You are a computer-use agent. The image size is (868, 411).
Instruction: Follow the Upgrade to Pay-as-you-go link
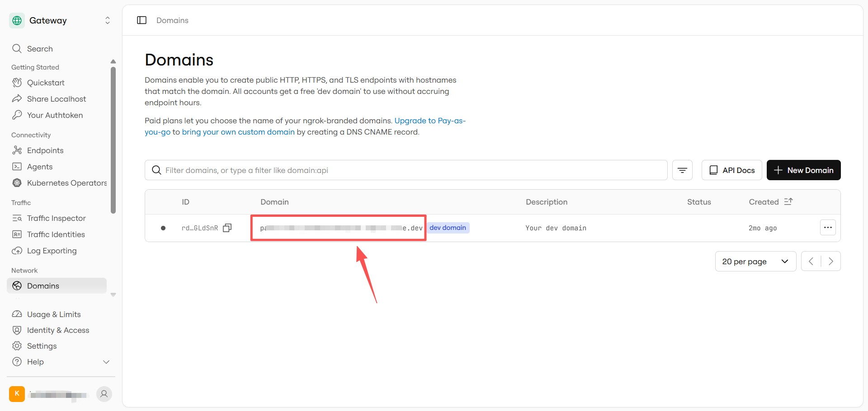point(430,121)
